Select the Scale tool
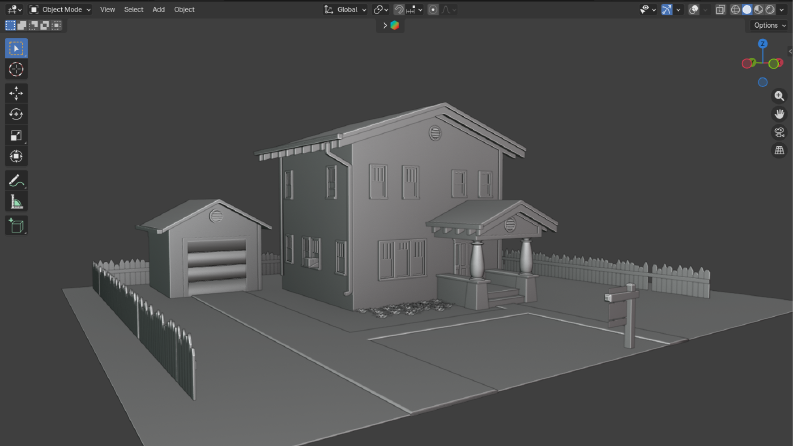 (16, 136)
